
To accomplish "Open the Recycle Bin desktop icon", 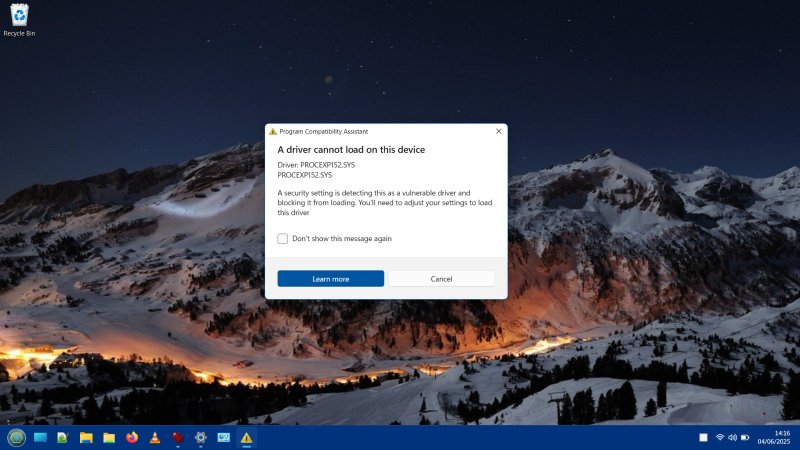I will click(19, 18).
